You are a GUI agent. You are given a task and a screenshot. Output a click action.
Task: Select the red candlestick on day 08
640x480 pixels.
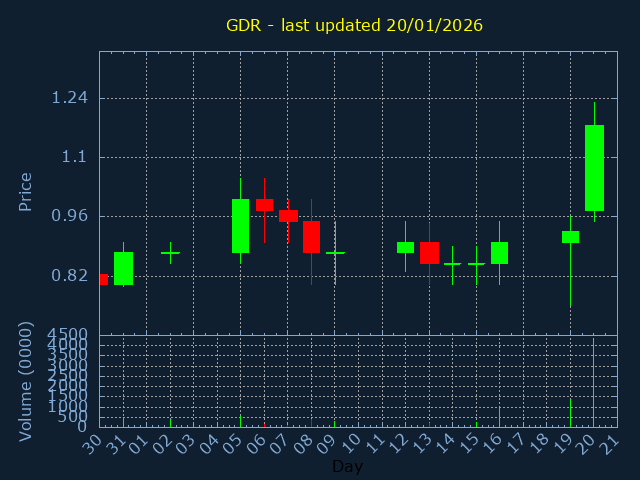pyautogui.click(x=311, y=237)
